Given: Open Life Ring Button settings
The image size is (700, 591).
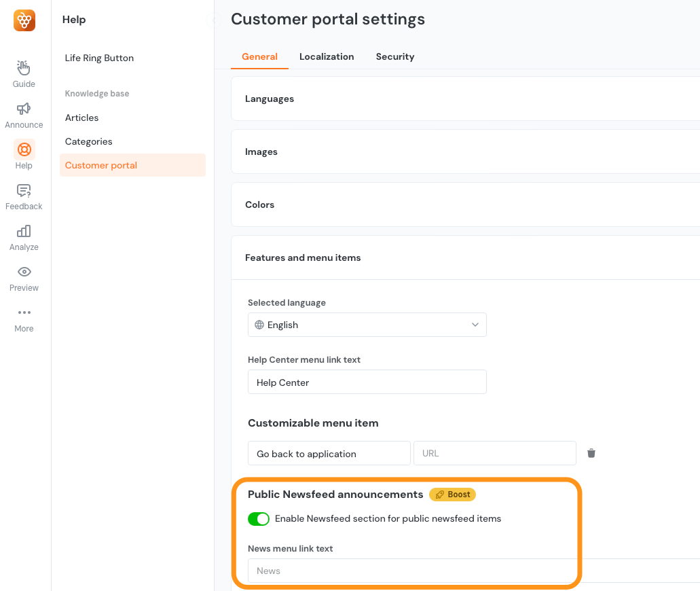Looking at the screenshot, I should point(99,58).
